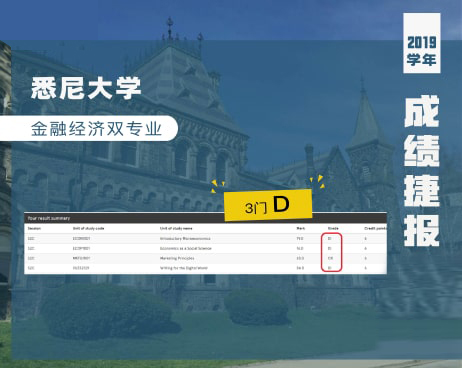Click 'Writing for the Digital World' row name

tap(184, 268)
